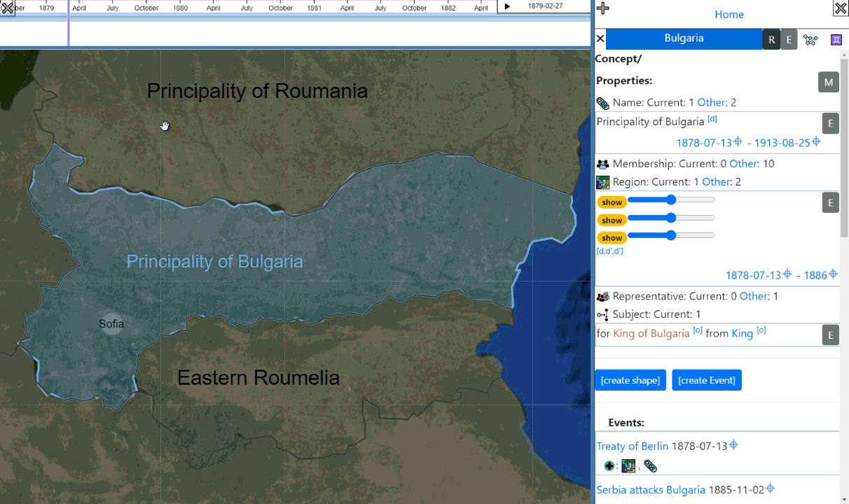Click the crosshair icon after 1885-11-02
This screenshot has height=504, width=849.
(770, 489)
